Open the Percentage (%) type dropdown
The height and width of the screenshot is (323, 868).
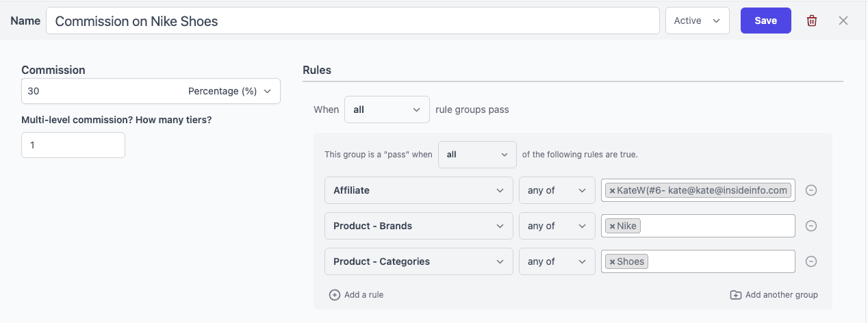pos(230,91)
